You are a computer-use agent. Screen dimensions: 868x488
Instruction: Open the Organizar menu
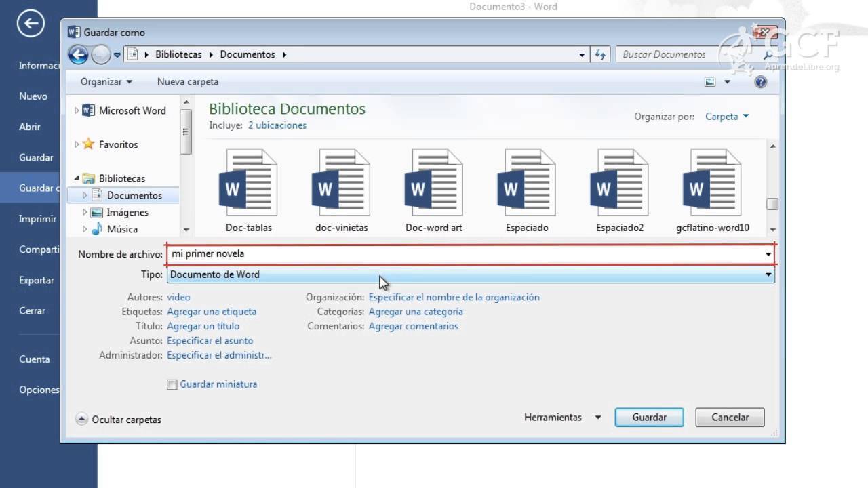(x=106, y=82)
